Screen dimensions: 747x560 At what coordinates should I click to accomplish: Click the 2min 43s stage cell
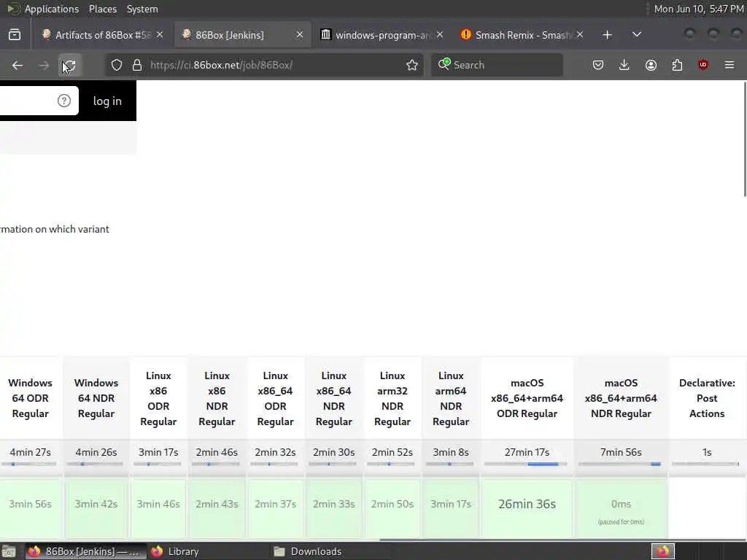(217, 508)
